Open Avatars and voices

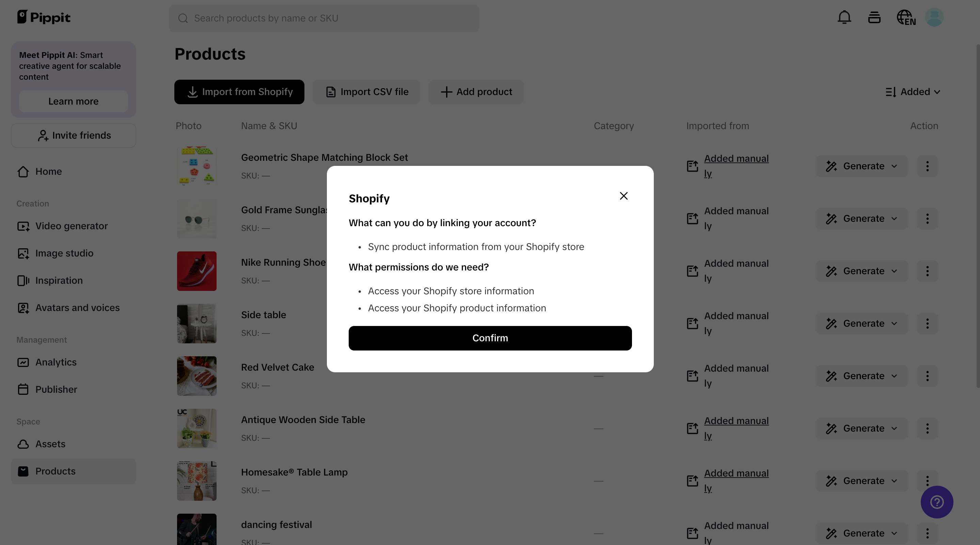coord(77,308)
